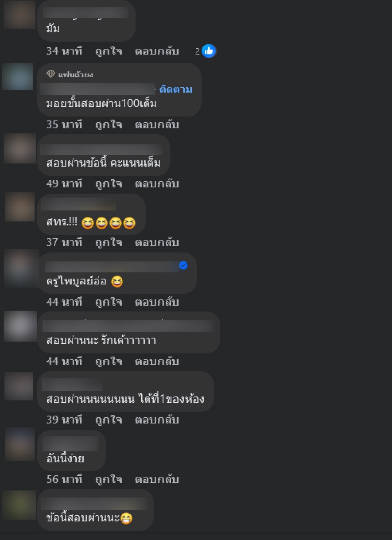Open avatar of the สทร.!!! commenter
The height and width of the screenshot is (540, 392).
click(x=20, y=206)
